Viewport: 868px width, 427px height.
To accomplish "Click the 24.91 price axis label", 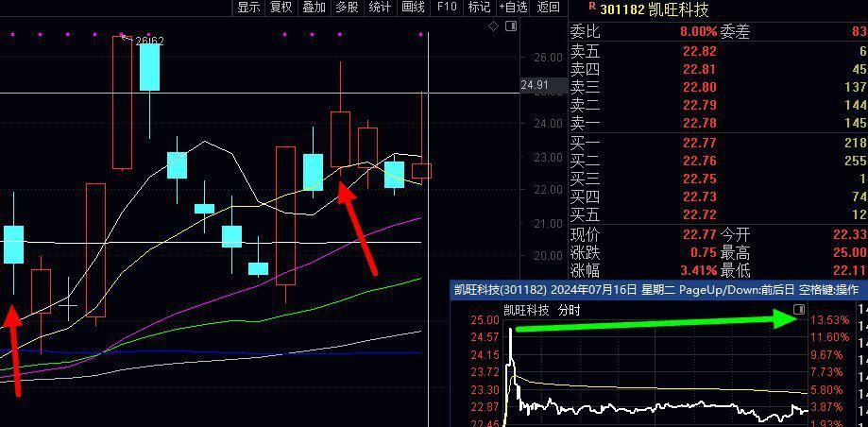I will [x=534, y=86].
